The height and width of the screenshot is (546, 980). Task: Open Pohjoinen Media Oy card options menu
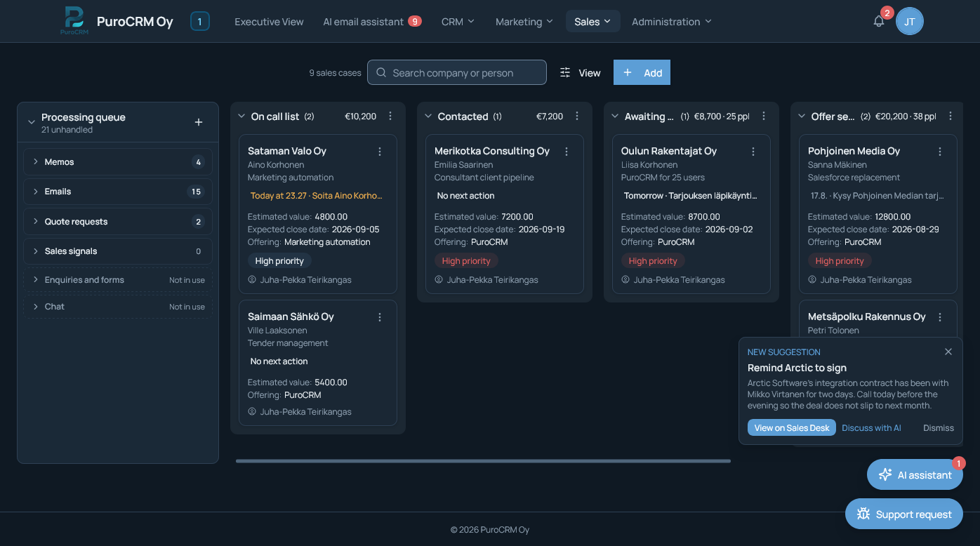[x=940, y=152]
